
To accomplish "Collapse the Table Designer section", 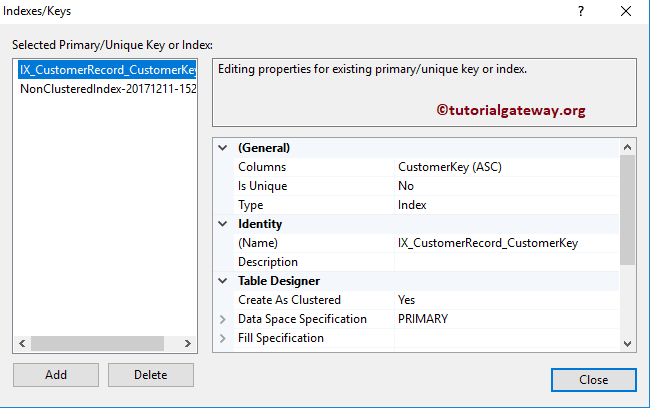I will (223, 281).
